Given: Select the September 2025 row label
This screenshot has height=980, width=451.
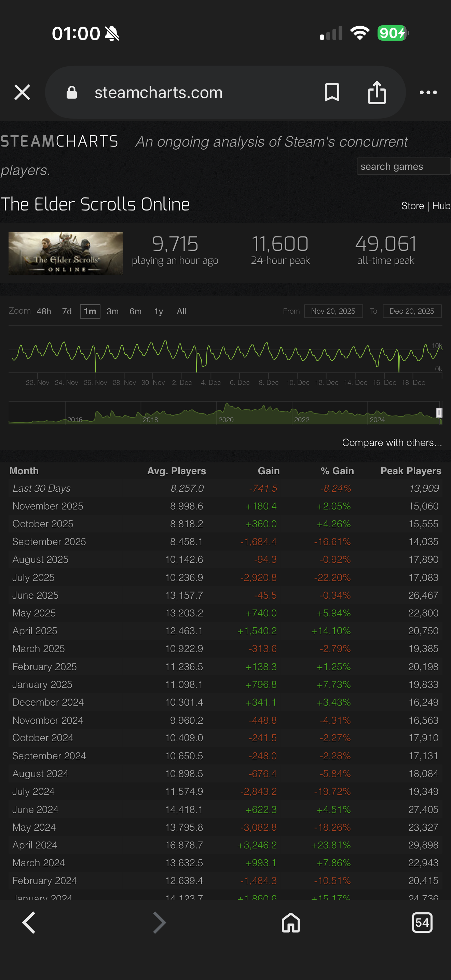Looking at the screenshot, I should pyautogui.click(x=49, y=541).
